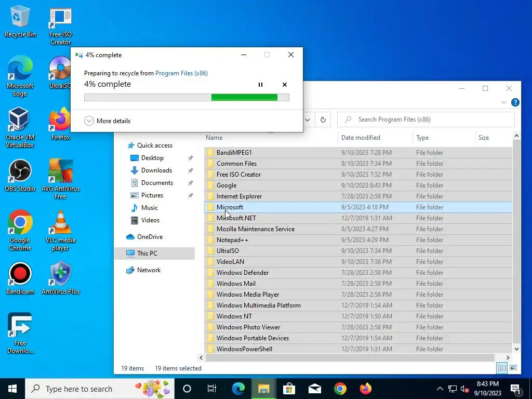
Task: Select the WindowsPowerShell folder
Action: (x=358, y=349)
